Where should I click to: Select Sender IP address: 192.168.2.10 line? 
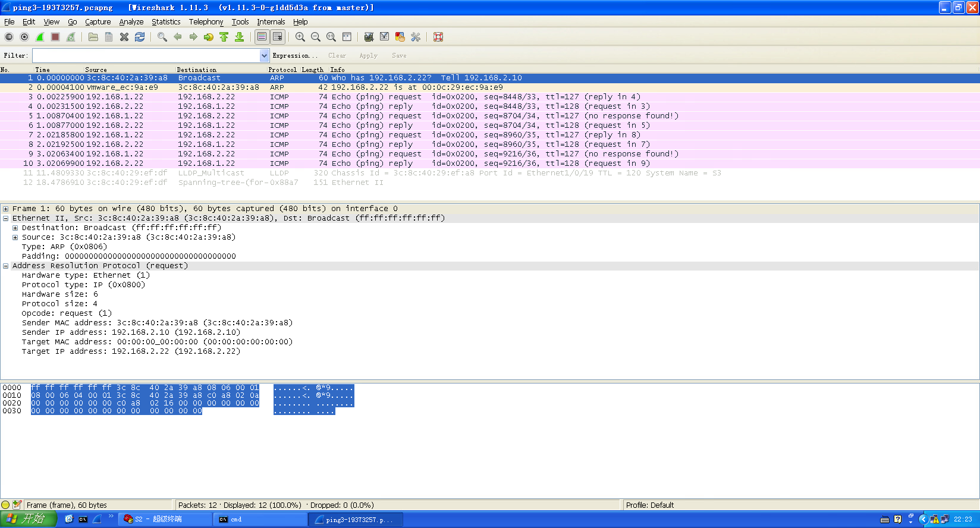tap(131, 332)
